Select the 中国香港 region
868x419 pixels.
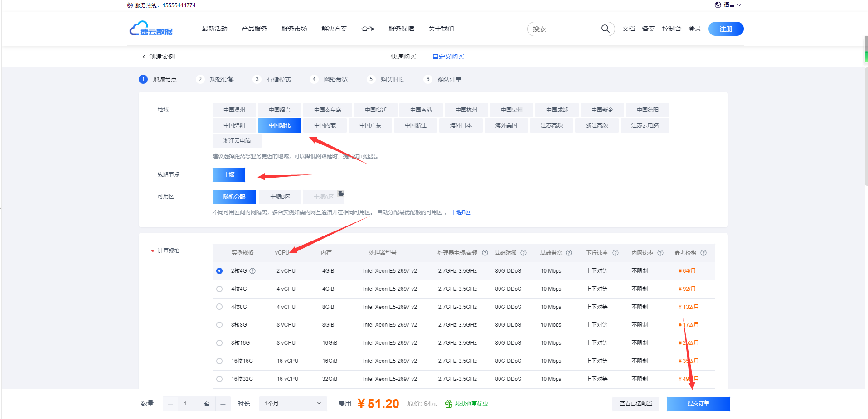421,110
